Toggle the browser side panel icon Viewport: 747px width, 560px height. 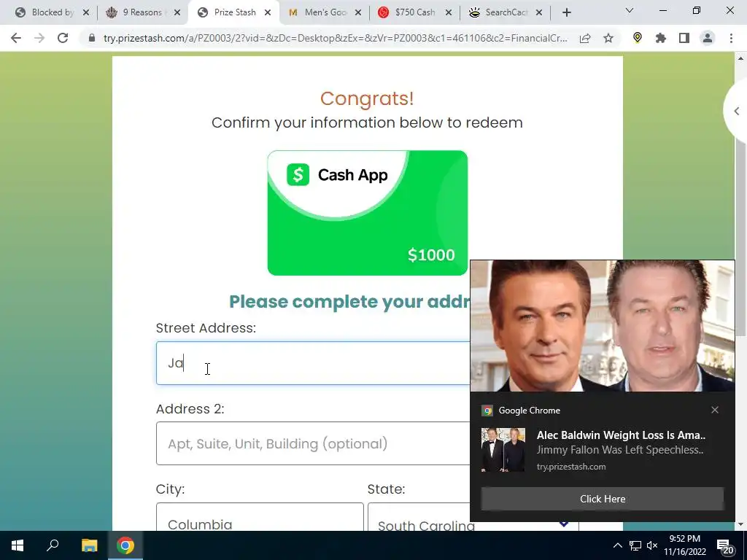point(684,38)
